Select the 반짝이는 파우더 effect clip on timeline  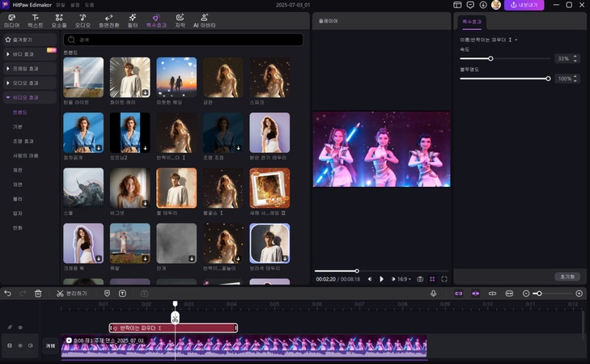tap(173, 328)
